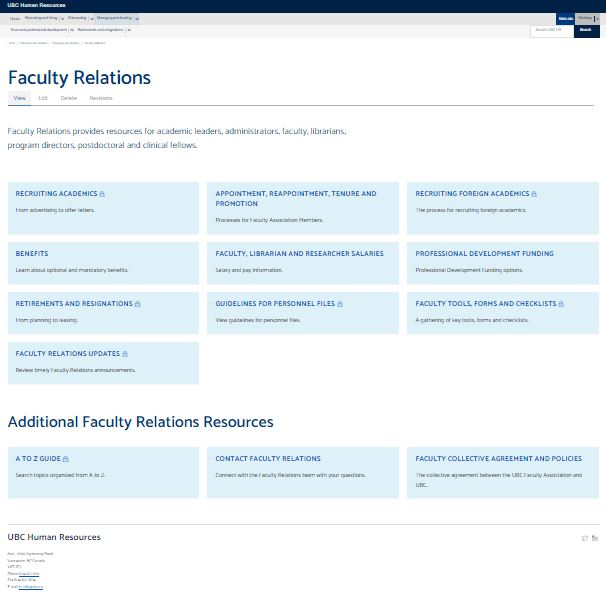Click lock icon next to Faculty Relations Updates
606x598 pixels.
[x=125, y=354]
